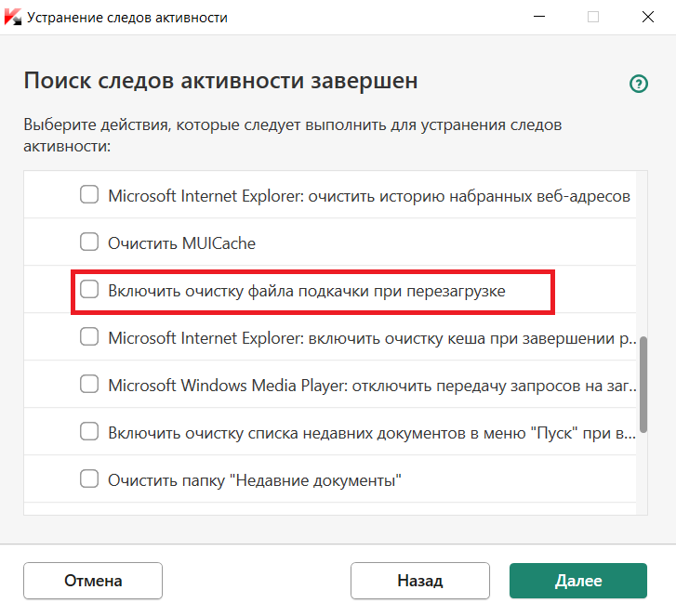Click the "Устранение следов активности" window title
676x616 pixels.
[x=127, y=17]
